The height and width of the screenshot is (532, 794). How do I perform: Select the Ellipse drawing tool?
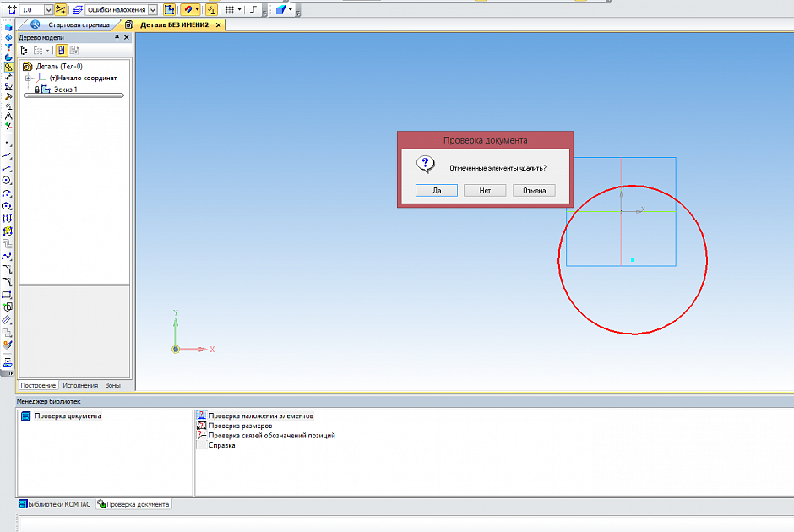[7, 206]
